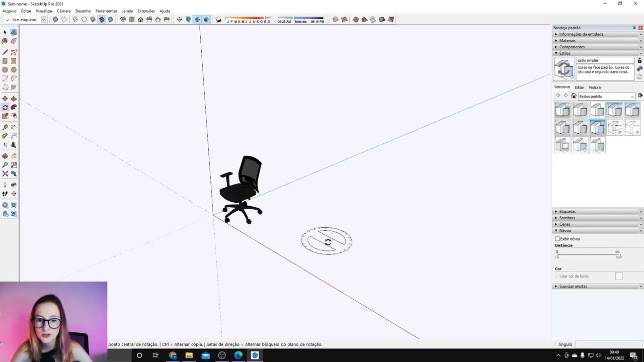Activate the Orbit tool
The image size is (644, 362).
pyautogui.click(x=5, y=156)
